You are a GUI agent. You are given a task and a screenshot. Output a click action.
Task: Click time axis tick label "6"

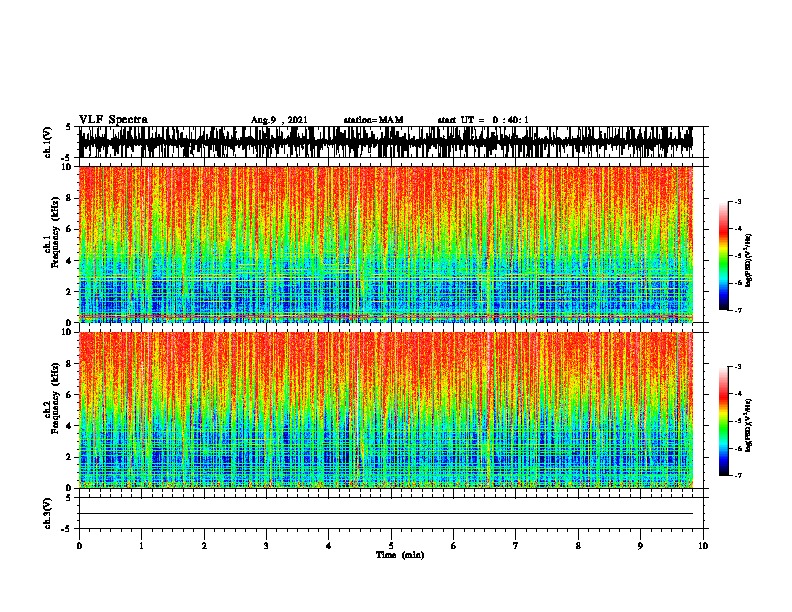coord(454,546)
